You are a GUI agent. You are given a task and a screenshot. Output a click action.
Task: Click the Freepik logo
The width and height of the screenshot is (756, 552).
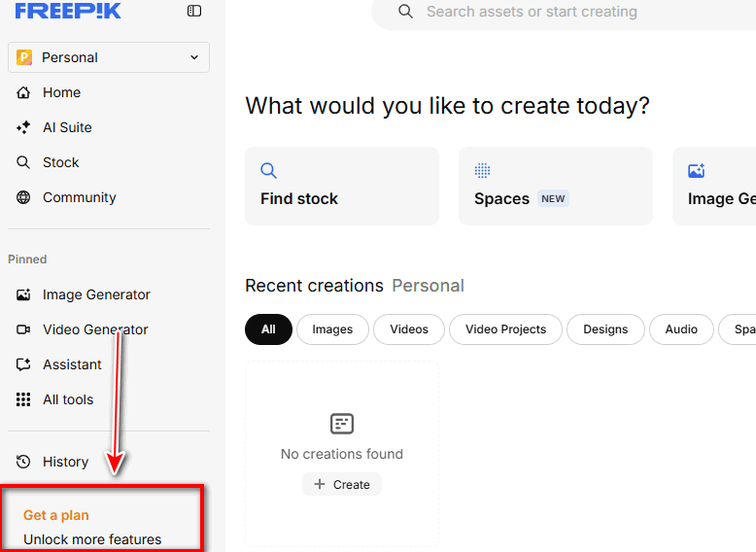pyautogui.click(x=68, y=11)
